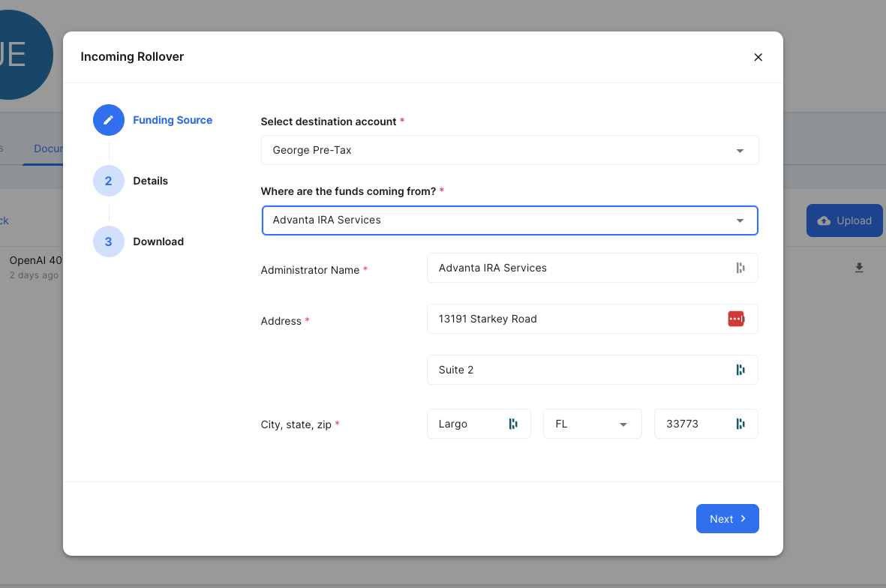Close the Incoming Rollover dialog
This screenshot has width=886, height=588.
758,57
